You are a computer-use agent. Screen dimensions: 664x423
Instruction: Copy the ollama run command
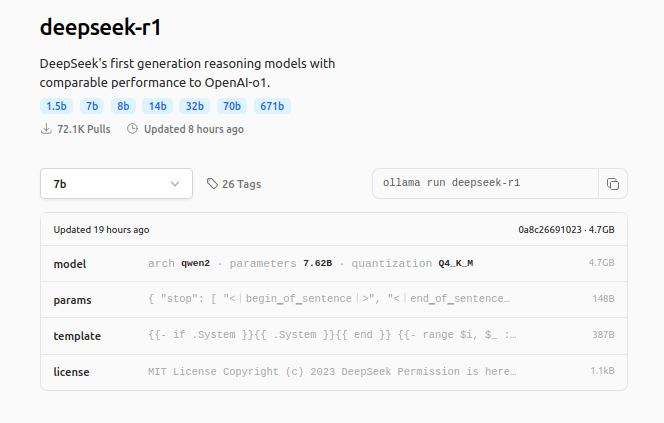click(613, 184)
